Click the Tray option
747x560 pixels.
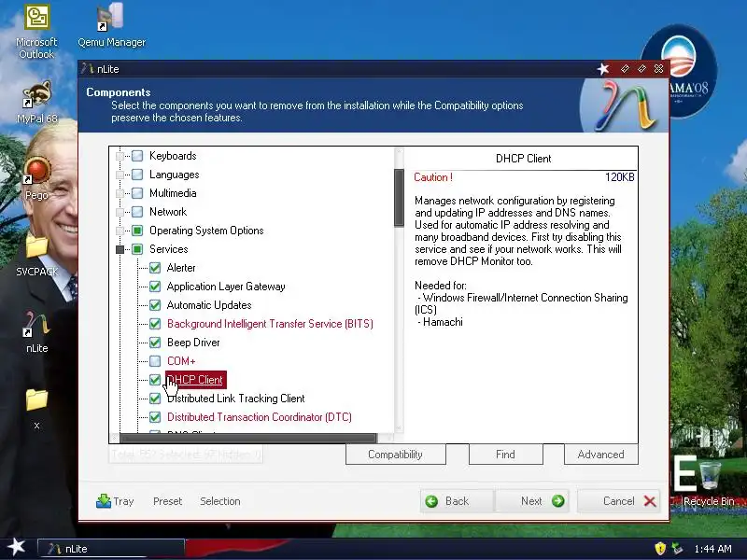pyautogui.click(x=115, y=501)
